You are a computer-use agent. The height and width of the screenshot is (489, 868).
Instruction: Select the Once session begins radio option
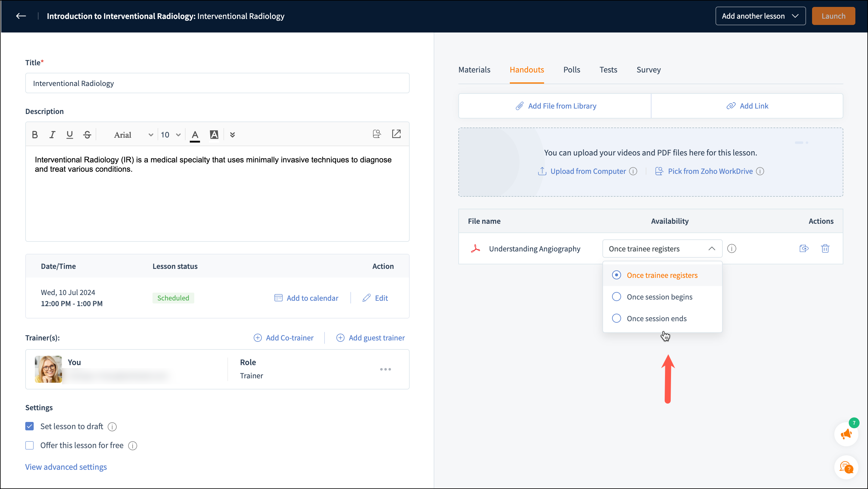(616, 297)
